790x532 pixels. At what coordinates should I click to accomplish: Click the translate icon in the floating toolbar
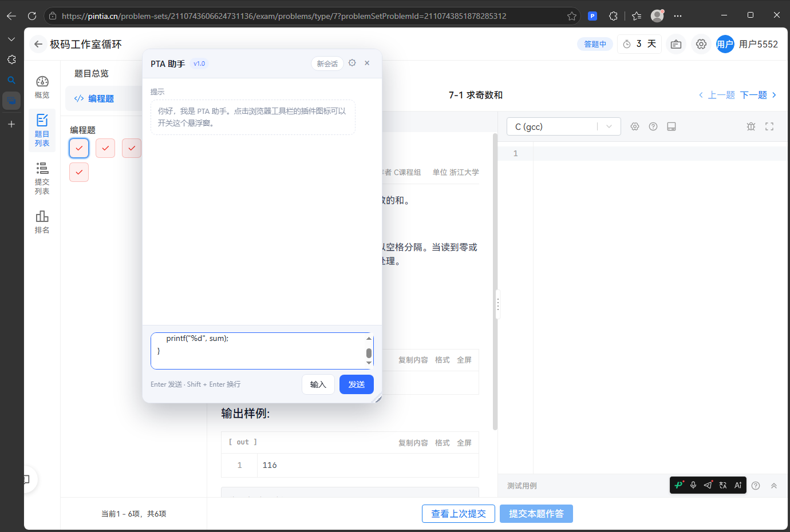pyautogui.click(x=723, y=485)
